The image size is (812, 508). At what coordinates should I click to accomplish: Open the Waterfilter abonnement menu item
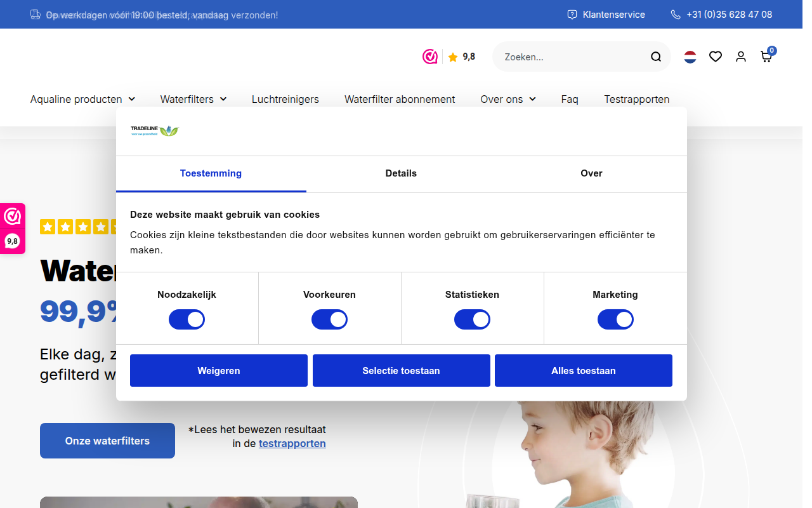[x=400, y=99]
